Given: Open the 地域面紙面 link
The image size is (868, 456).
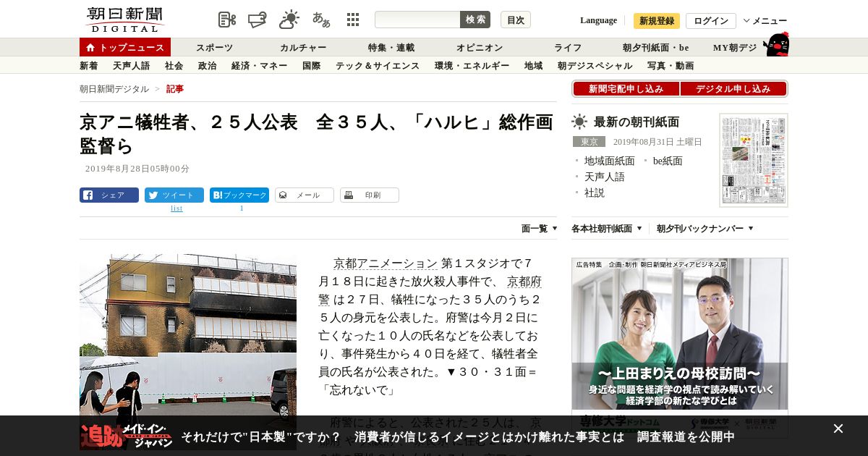Looking at the screenshot, I should [x=610, y=161].
